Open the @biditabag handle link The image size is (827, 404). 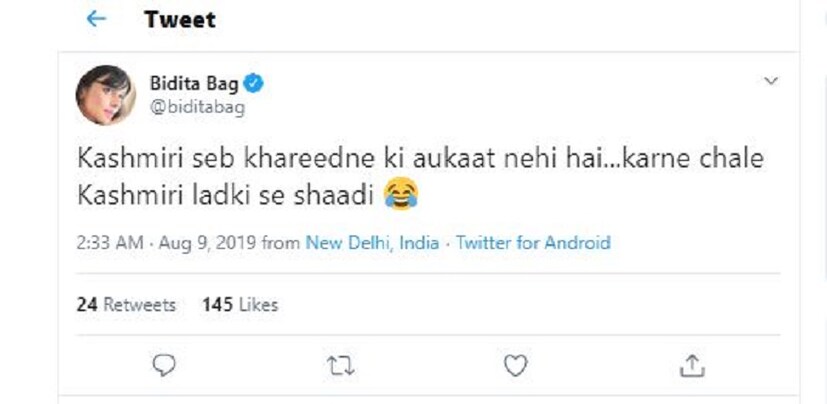point(198,107)
